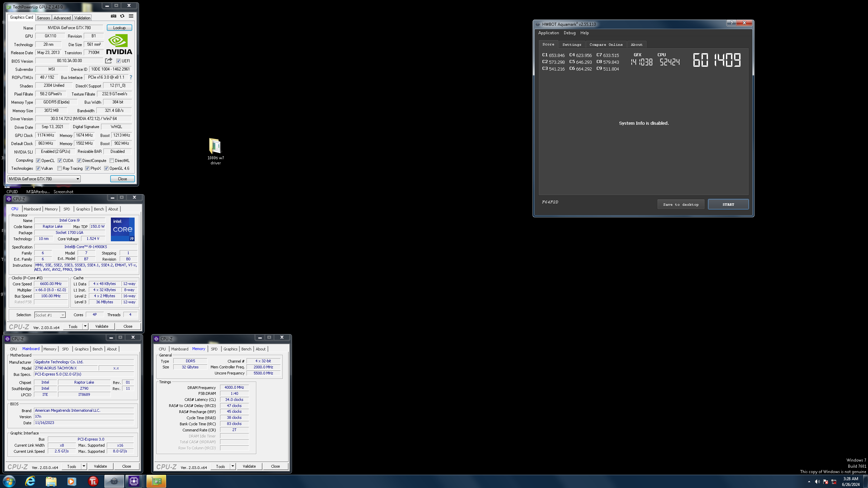Open Windows Explorer from taskbar
This screenshot has height=488, width=868.
pos(51,481)
